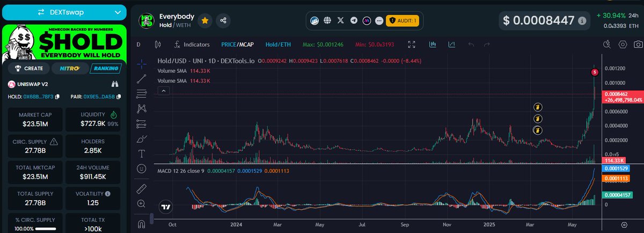Undo the last chart action
Screen dimensions: 644x233
point(471,44)
